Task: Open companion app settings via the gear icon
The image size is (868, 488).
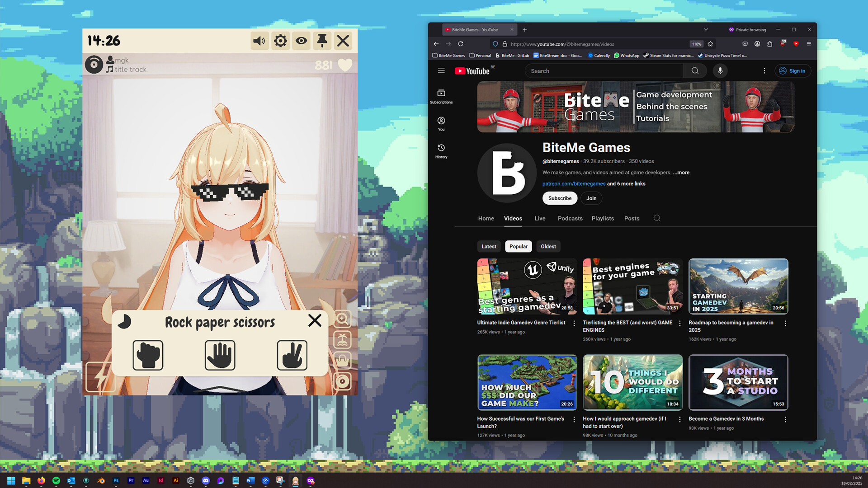Action: [x=280, y=41]
